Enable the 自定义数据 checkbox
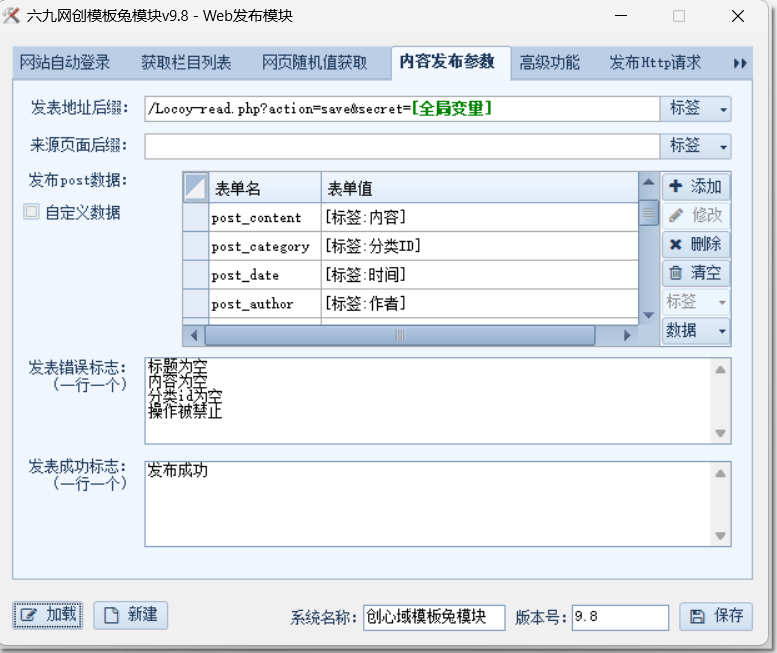The width and height of the screenshot is (777, 653). pyautogui.click(x=32, y=212)
